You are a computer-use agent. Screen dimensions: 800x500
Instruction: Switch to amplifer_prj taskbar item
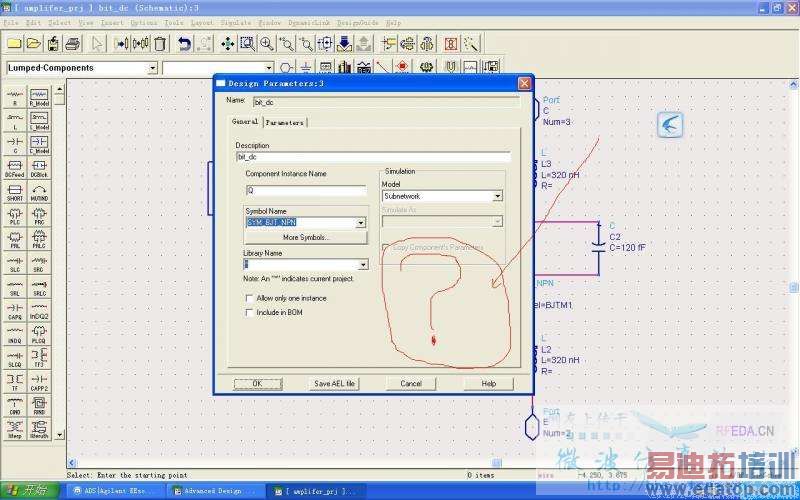click(315, 491)
